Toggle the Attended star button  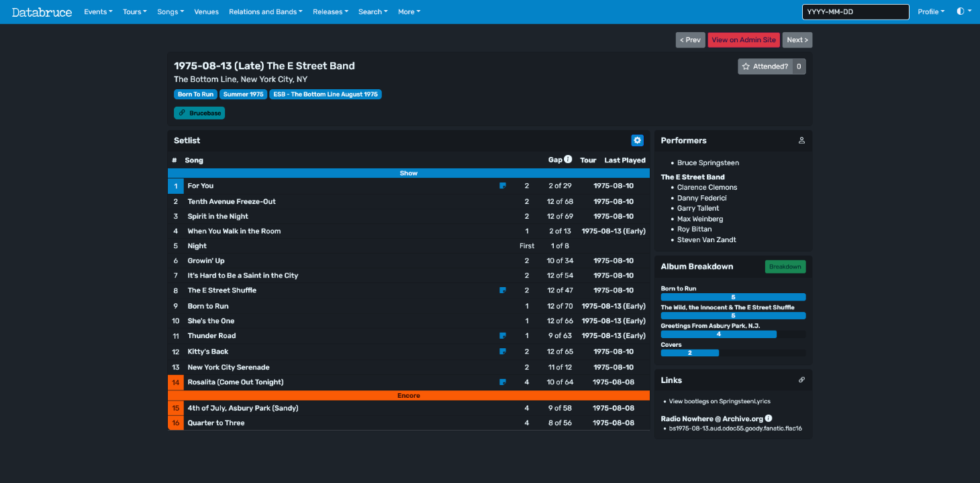pos(765,66)
